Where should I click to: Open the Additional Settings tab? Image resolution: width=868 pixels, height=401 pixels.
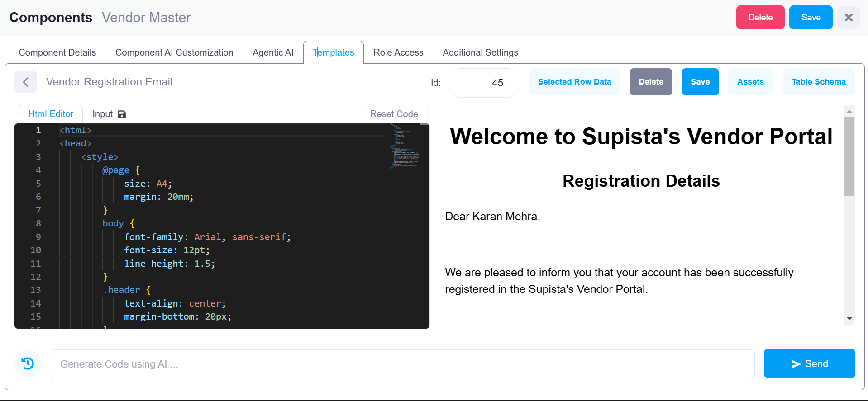480,52
